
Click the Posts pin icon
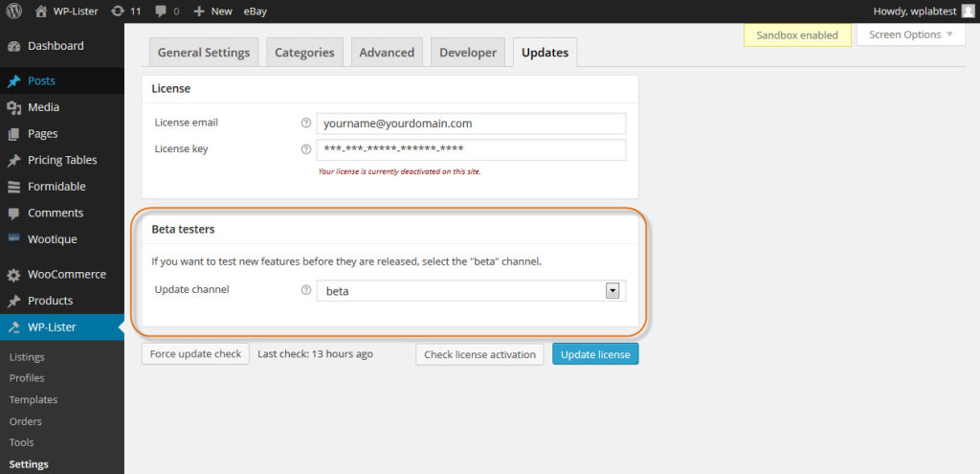[13, 81]
